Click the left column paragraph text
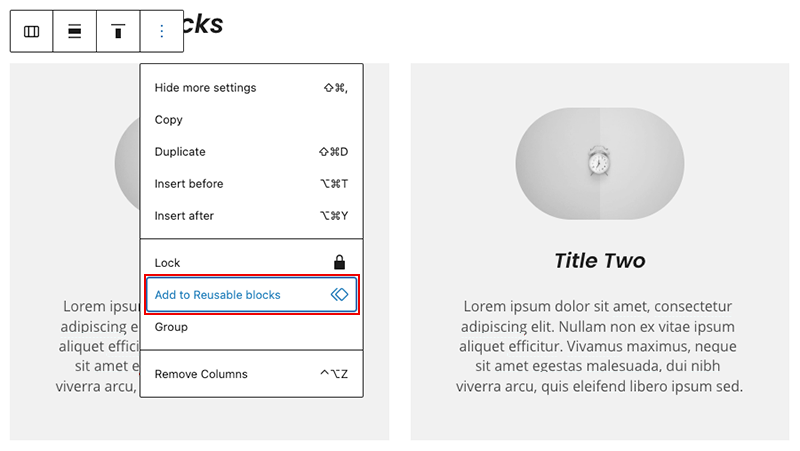 pyautogui.click(x=97, y=346)
